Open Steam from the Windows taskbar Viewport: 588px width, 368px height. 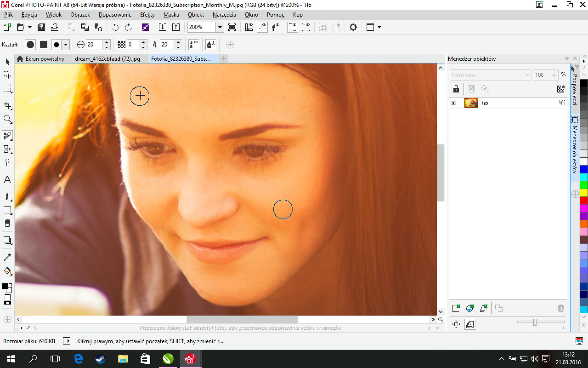pyautogui.click(x=100, y=359)
